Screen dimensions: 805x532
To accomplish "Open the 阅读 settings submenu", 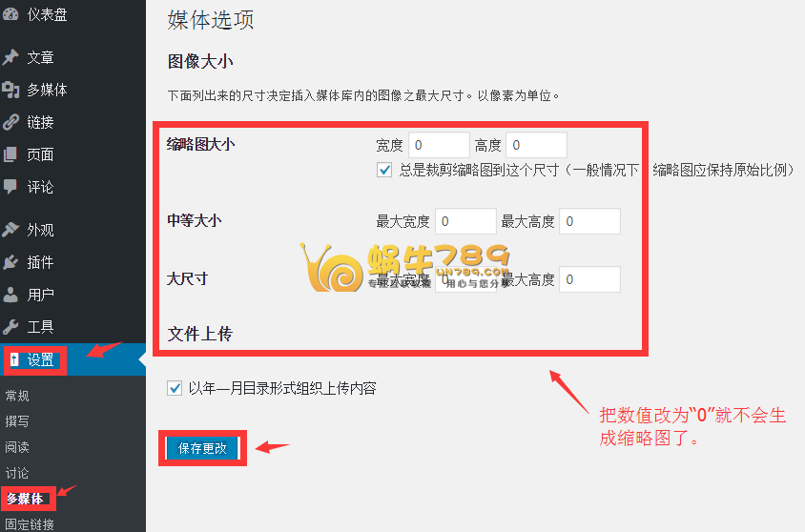I will tap(17, 447).
